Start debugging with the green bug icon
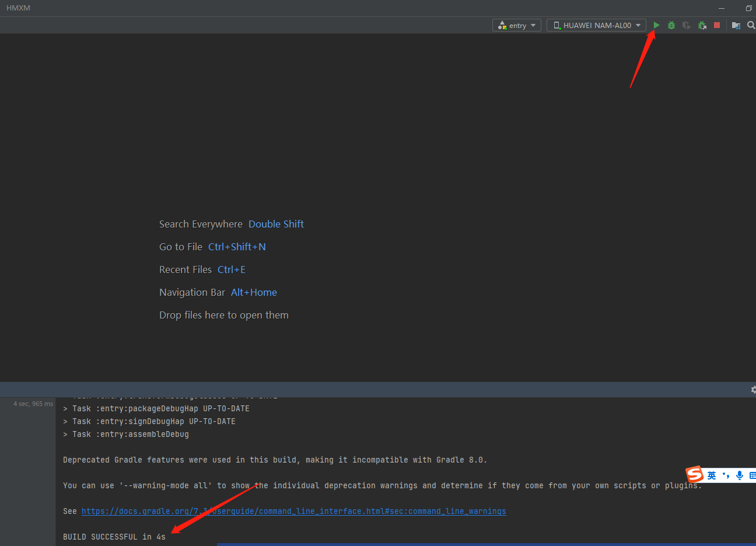Screen dimensions: 756x546 tap(671, 25)
